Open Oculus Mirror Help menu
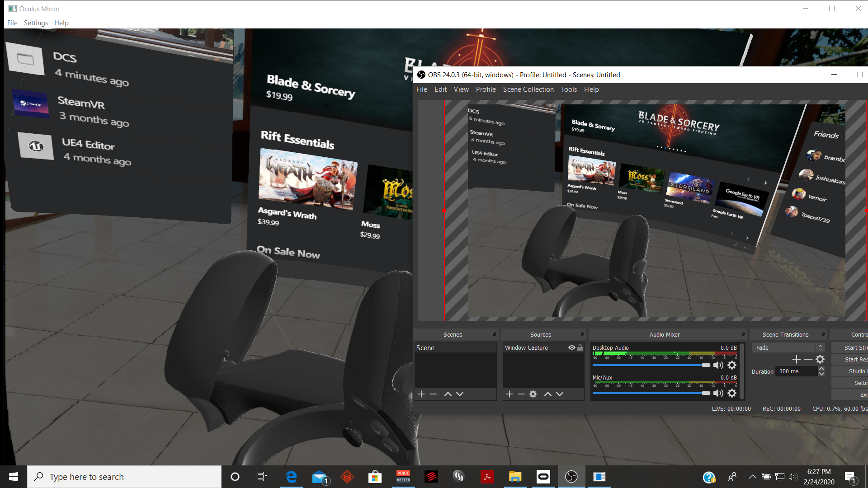This screenshot has height=488, width=868. pos(61,23)
